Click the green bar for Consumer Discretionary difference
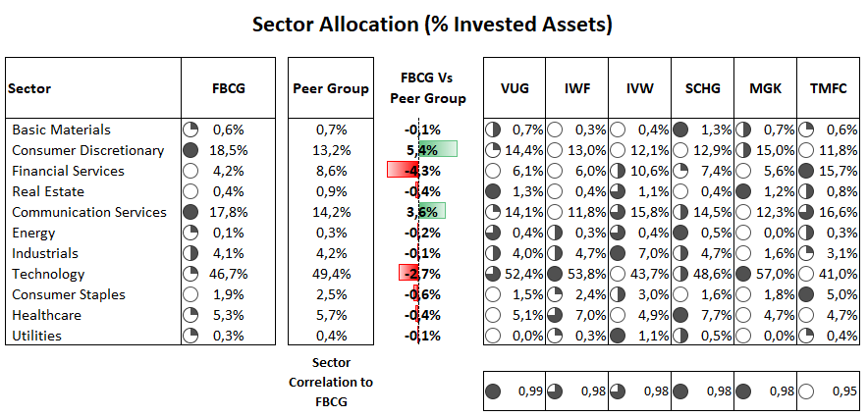 [x=438, y=149]
